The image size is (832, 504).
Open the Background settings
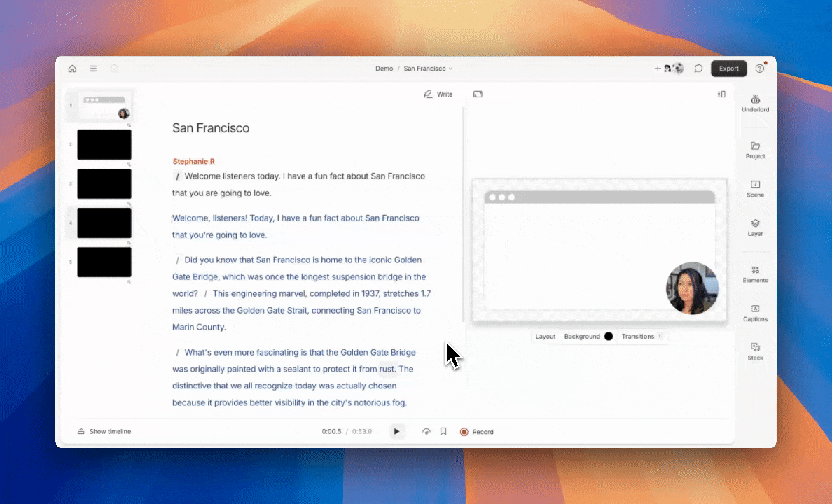point(582,337)
